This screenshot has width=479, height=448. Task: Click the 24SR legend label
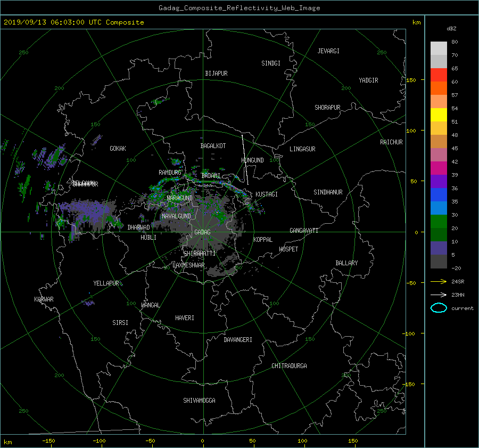pos(458,281)
